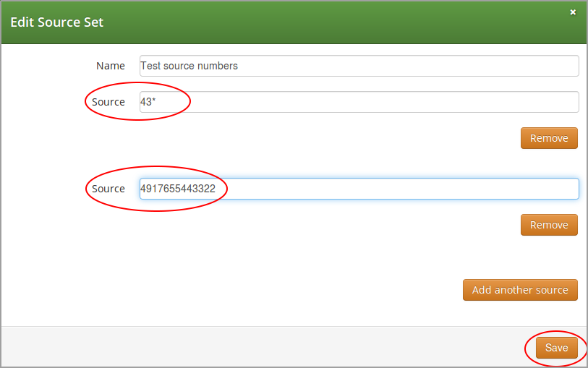
Task: Remove the 43* source entry
Action: point(549,138)
